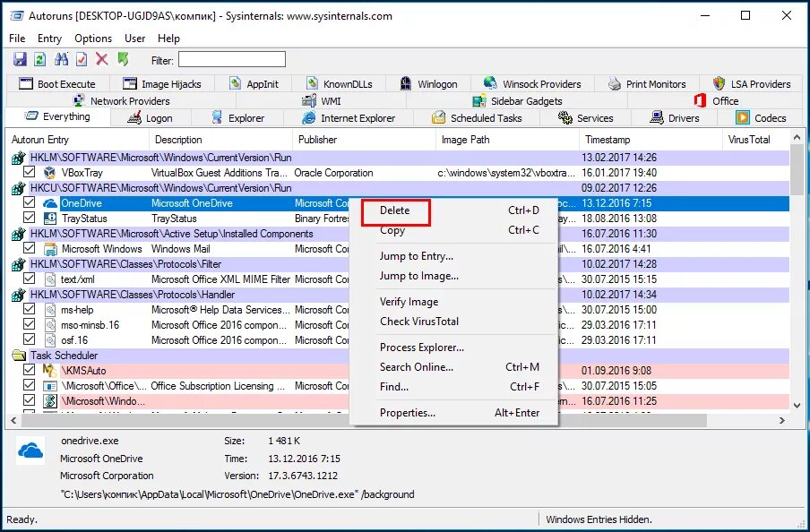Switch to the Logon tab
This screenshot has width=810, height=532.
click(x=151, y=117)
